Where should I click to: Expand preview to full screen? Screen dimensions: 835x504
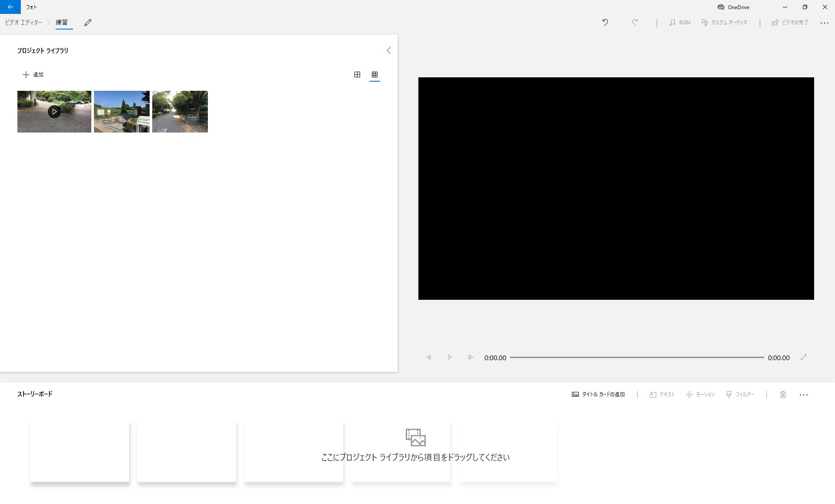point(804,357)
